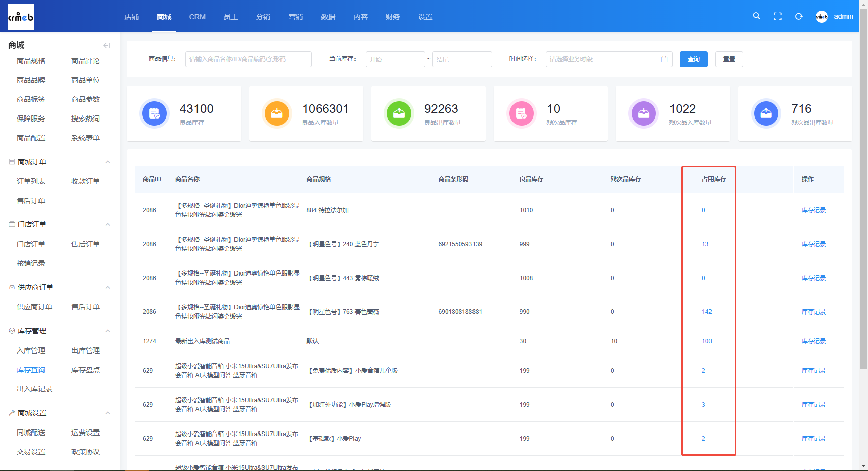Collapse the 供应商订单 sidebar group
The height and width of the screenshot is (471, 868).
pyautogui.click(x=108, y=287)
